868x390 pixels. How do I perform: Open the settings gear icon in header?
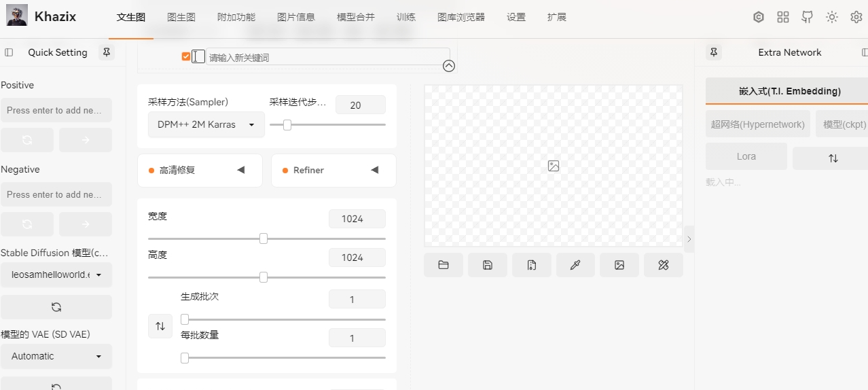click(856, 17)
